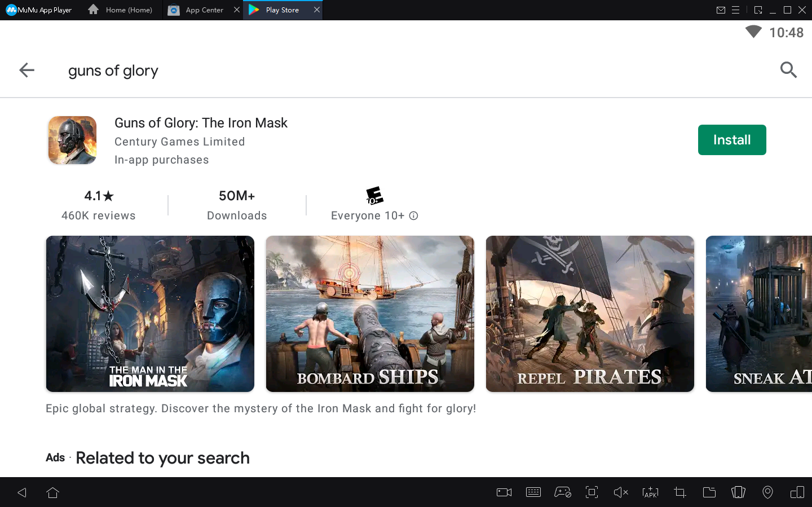812x507 pixels.
Task: Click the MuMu App Player logo
Action: click(x=39, y=10)
